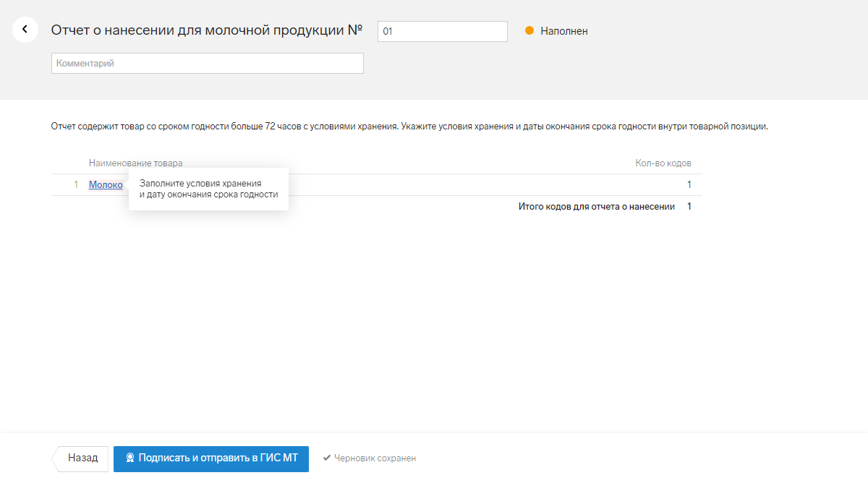The width and height of the screenshot is (868, 483).
Task: Click the Наименование товара column header
Action: click(136, 163)
